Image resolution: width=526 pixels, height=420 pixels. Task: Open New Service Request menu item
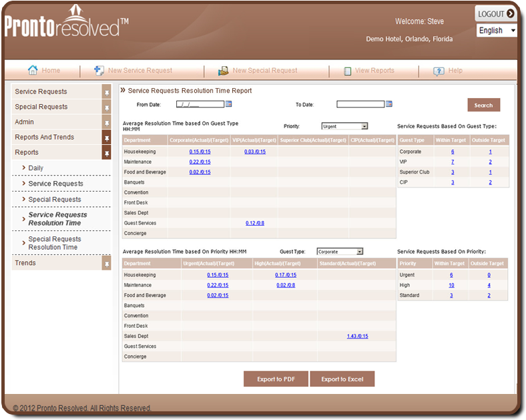coord(140,71)
